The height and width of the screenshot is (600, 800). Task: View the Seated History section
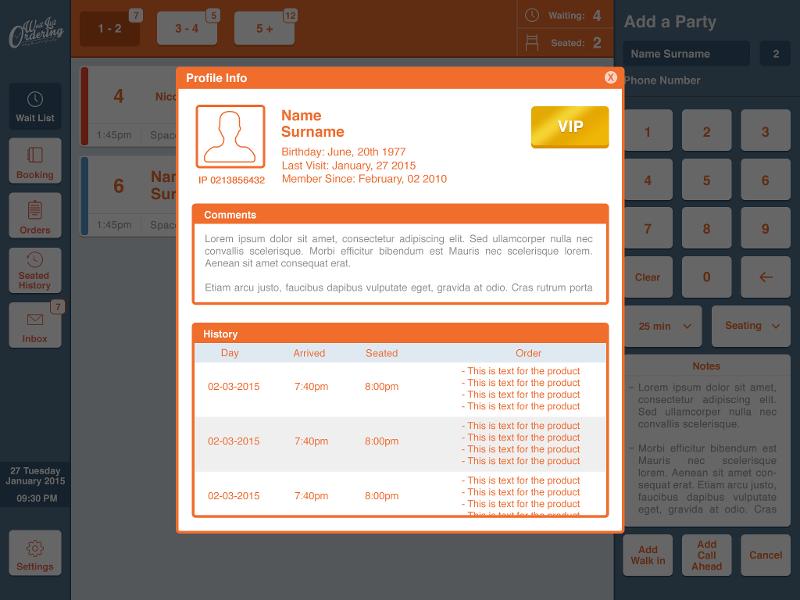[34, 270]
